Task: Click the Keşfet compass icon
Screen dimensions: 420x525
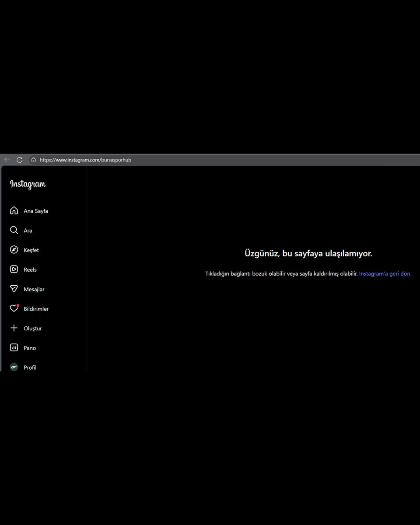Action: click(14, 250)
